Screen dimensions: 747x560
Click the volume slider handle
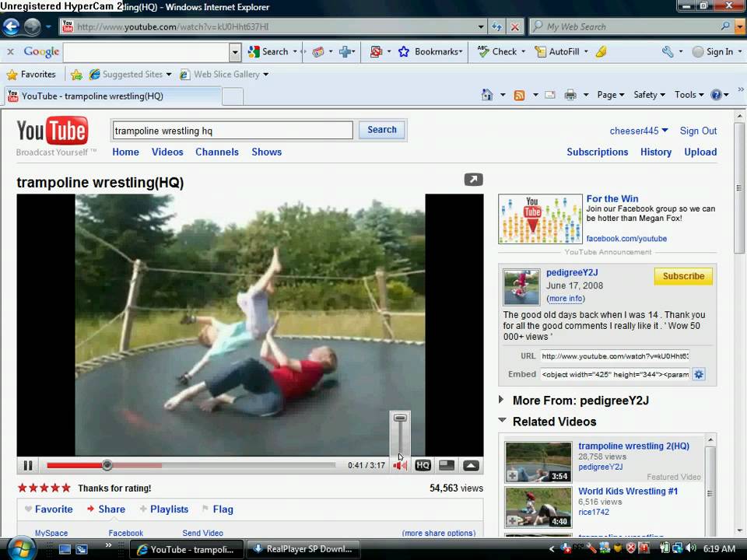point(400,418)
